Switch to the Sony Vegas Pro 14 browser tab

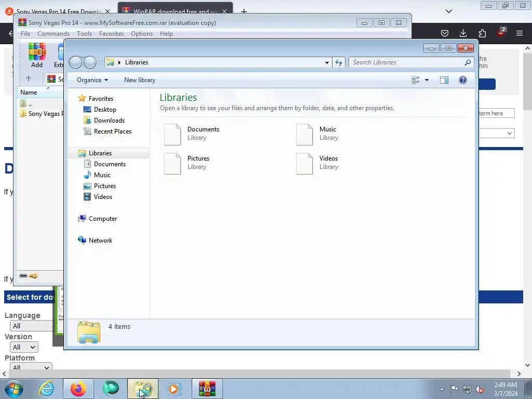coord(58,11)
